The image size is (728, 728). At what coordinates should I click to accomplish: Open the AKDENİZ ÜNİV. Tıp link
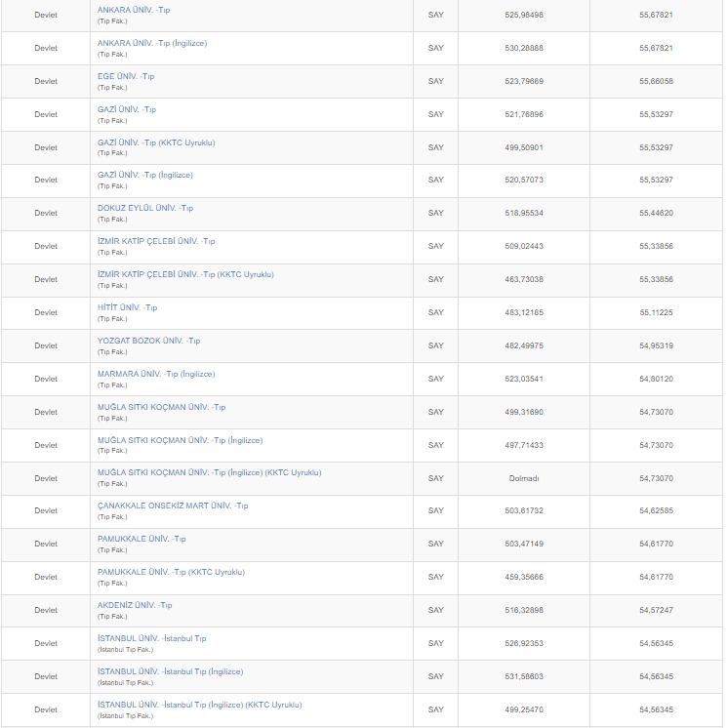[x=135, y=605]
